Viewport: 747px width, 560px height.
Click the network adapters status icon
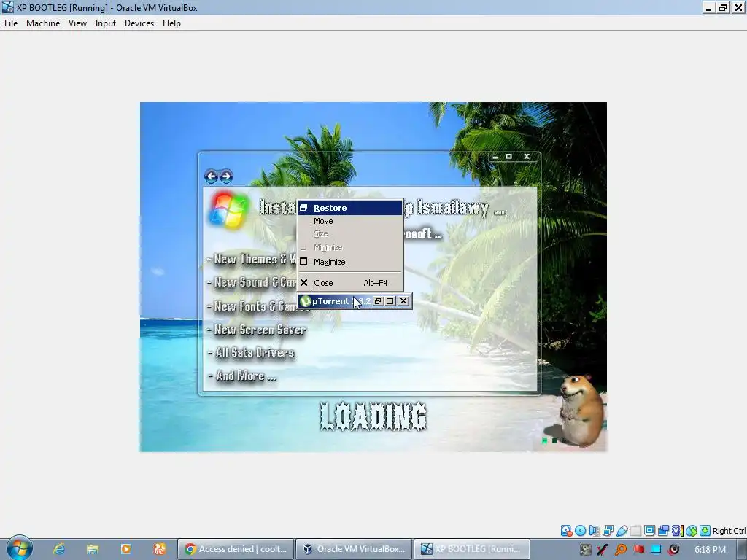[x=608, y=531]
